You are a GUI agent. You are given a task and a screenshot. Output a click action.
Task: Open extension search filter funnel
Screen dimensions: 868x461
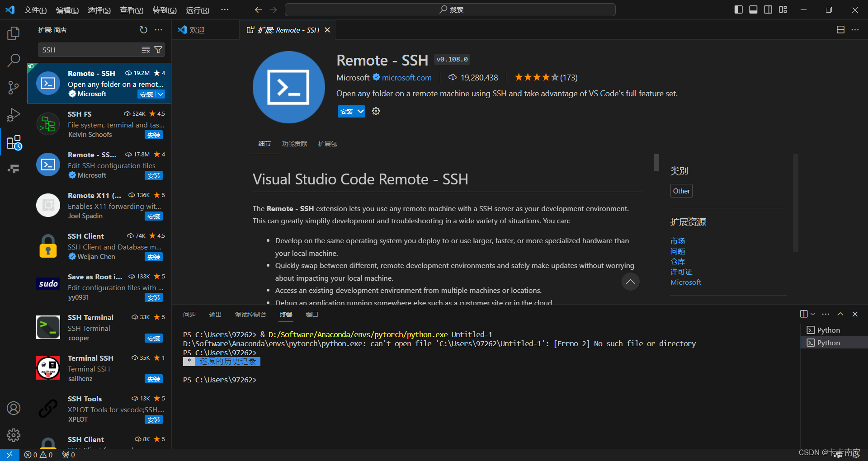[158, 50]
